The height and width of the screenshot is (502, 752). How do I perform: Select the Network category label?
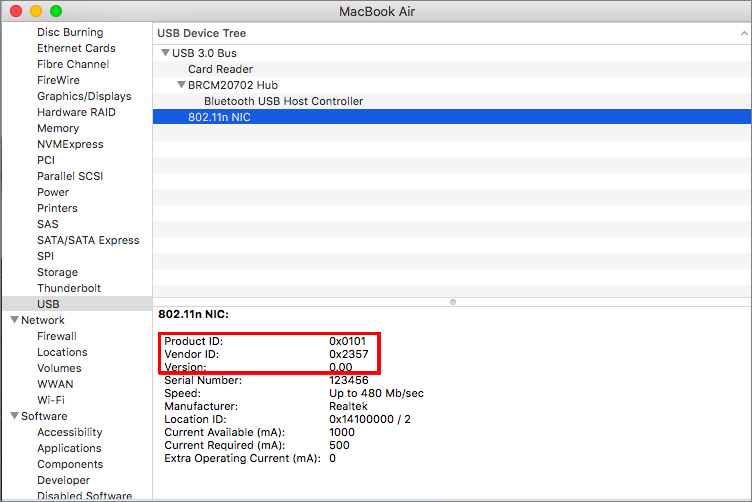click(x=43, y=320)
